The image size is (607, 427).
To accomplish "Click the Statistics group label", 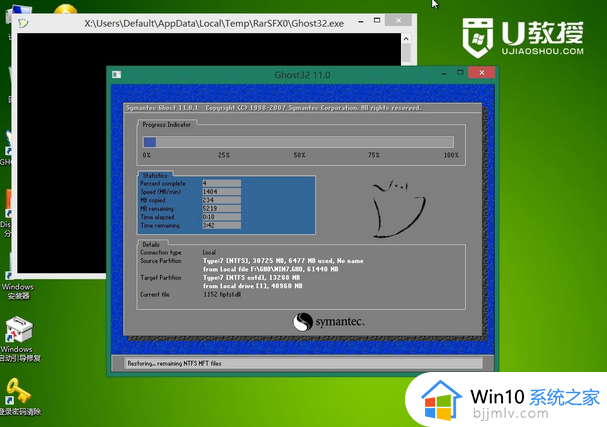I will tap(155, 175).
